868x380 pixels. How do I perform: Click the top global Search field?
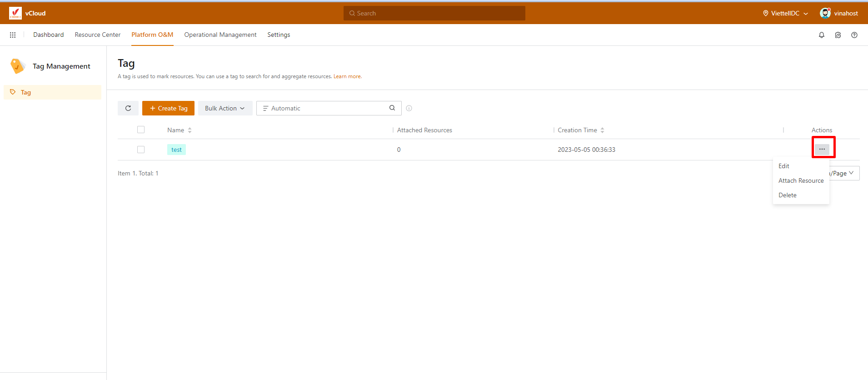coord(434,13)
